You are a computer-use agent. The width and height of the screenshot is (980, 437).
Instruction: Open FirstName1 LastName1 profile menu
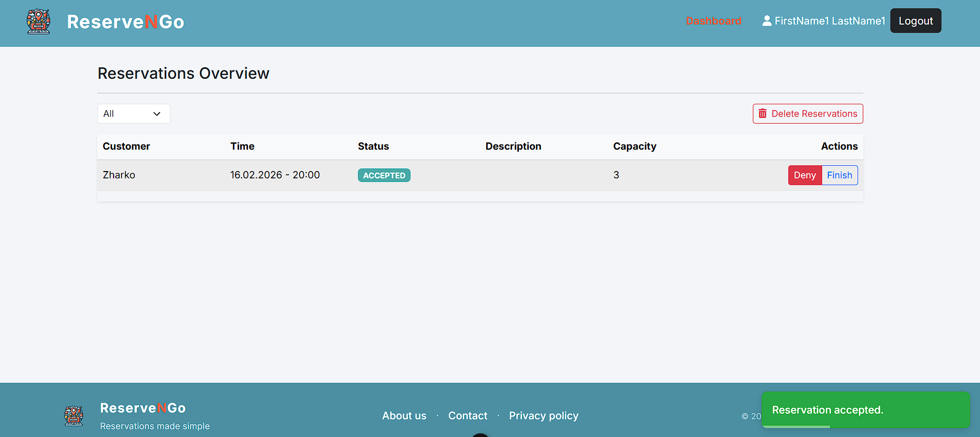pyautogui.click(x=829, y=21)
